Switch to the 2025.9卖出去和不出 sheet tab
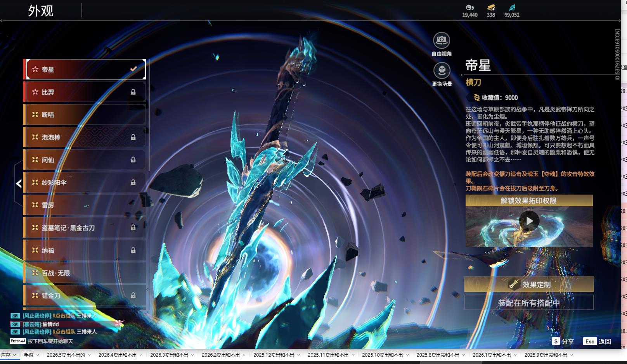The image size is (627, 364). point(546,355)
